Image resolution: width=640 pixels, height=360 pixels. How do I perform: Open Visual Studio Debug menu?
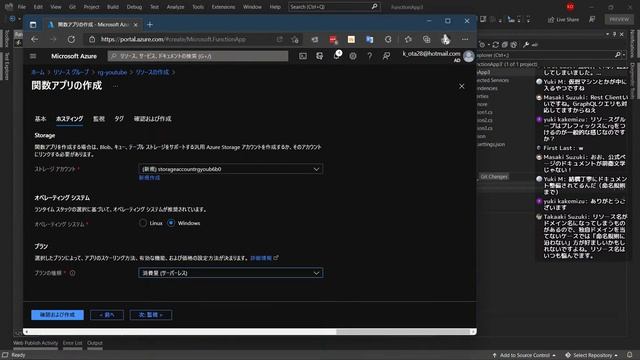(134, 7)
